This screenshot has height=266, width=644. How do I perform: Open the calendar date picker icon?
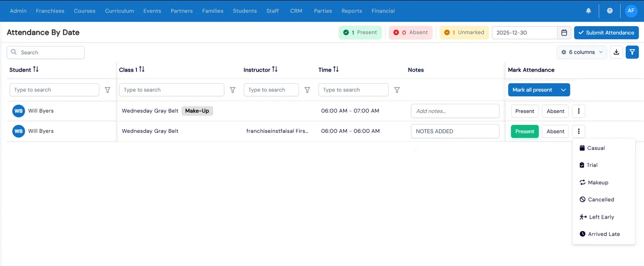[x=564, y=33]
